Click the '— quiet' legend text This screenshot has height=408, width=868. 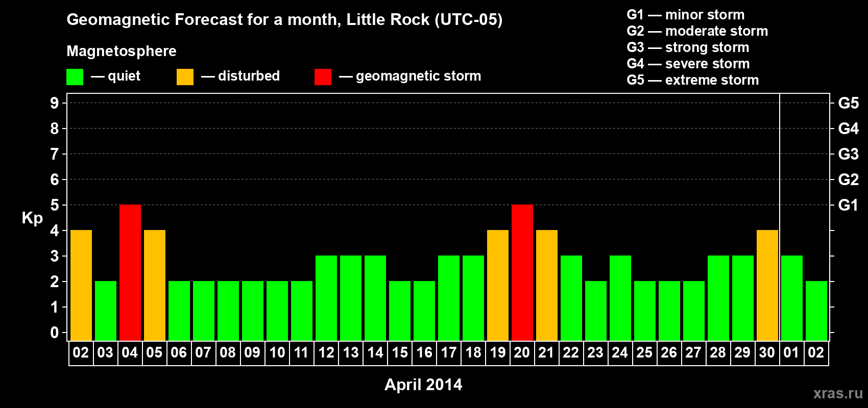(115, 76)
